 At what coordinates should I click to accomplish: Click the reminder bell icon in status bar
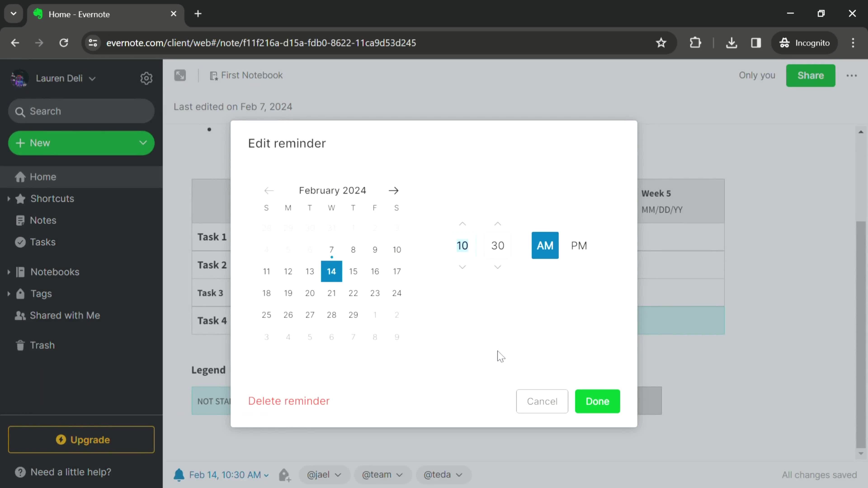[179, 475]
